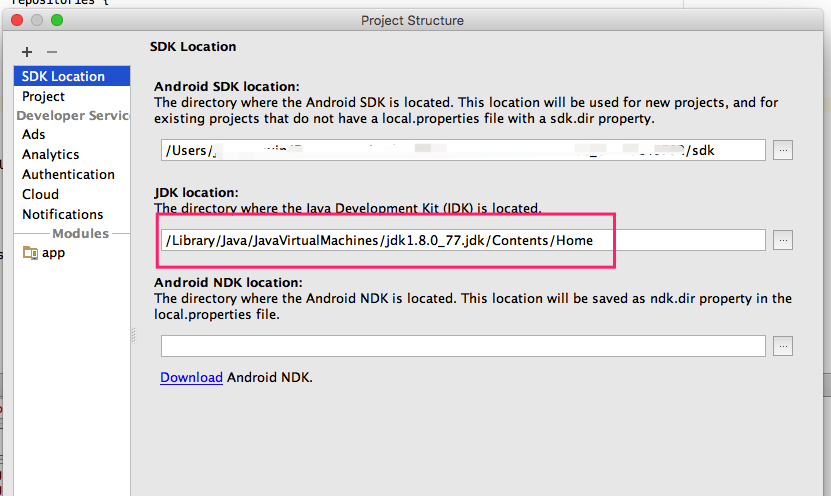Open Ads developer service

72,135
